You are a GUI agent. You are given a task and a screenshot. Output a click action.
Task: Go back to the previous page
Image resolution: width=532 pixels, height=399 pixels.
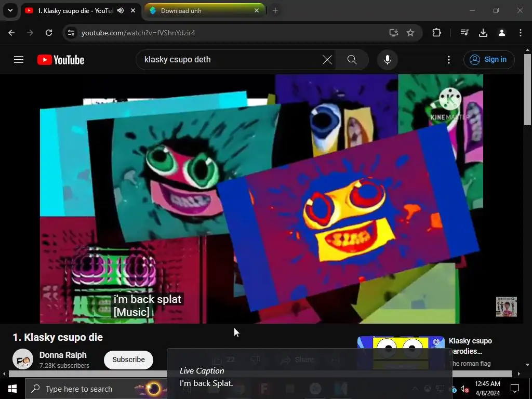(11, 33)
